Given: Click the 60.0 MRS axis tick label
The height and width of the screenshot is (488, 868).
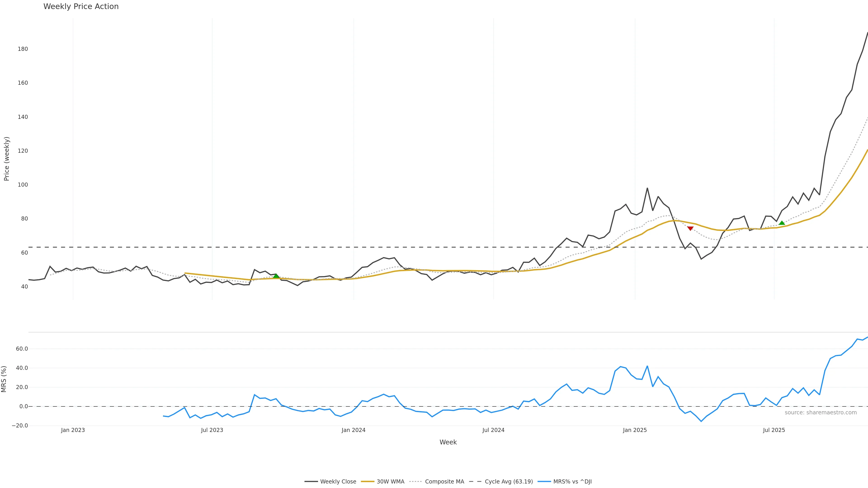Looking at the screenshot, I should coord(22,349).
